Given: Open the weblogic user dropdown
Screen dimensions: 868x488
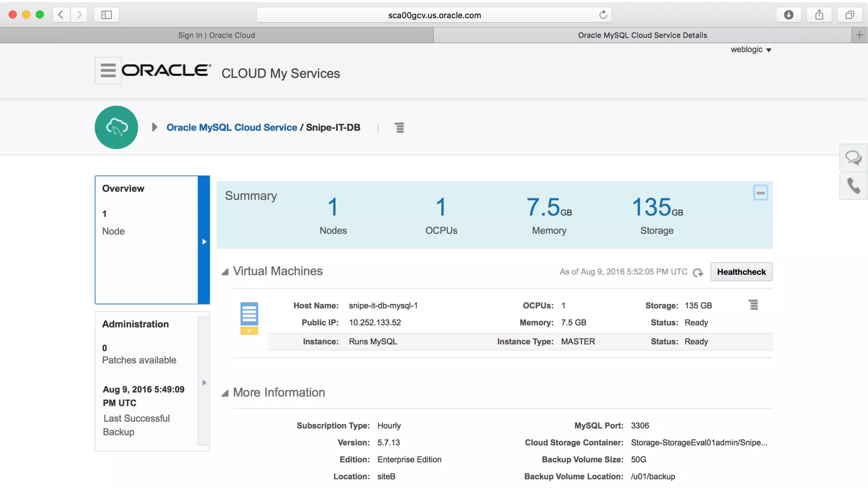Looking at the screenshot, I should point(751,50).
